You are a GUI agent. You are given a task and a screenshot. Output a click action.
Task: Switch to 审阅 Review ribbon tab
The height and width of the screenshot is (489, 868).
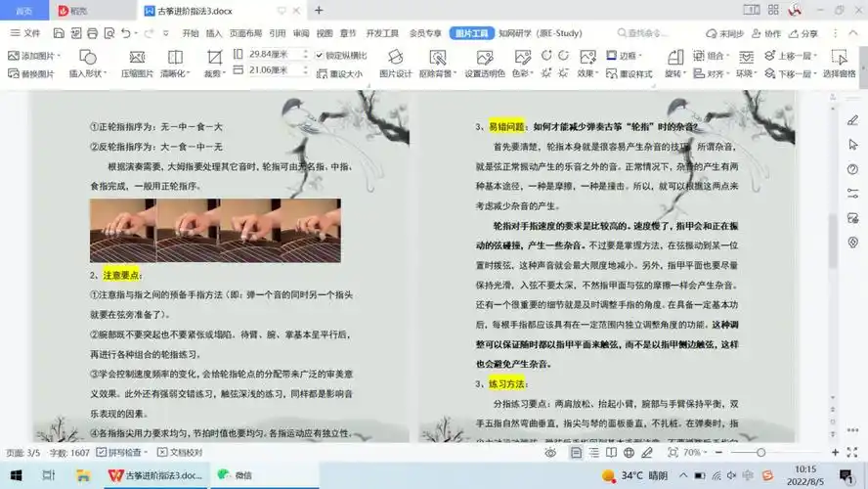(301, 33)
